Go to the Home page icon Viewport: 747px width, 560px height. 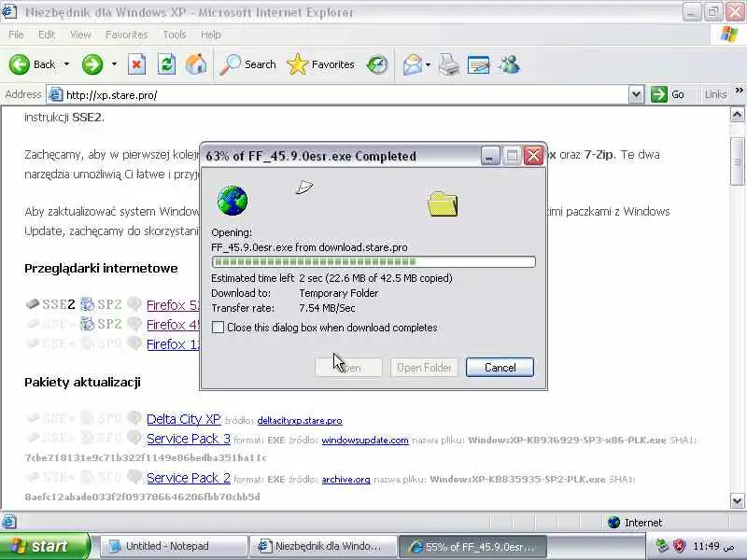tap(196, 64)
